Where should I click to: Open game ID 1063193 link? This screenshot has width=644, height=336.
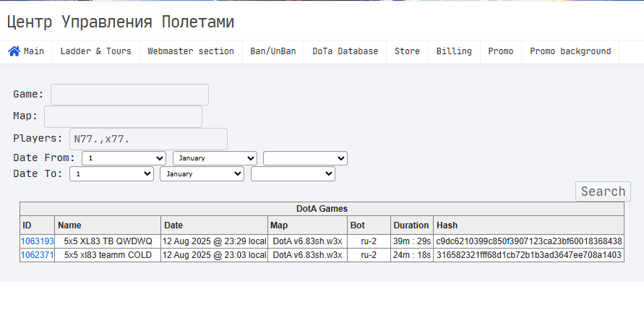click(x=38, y=241)
